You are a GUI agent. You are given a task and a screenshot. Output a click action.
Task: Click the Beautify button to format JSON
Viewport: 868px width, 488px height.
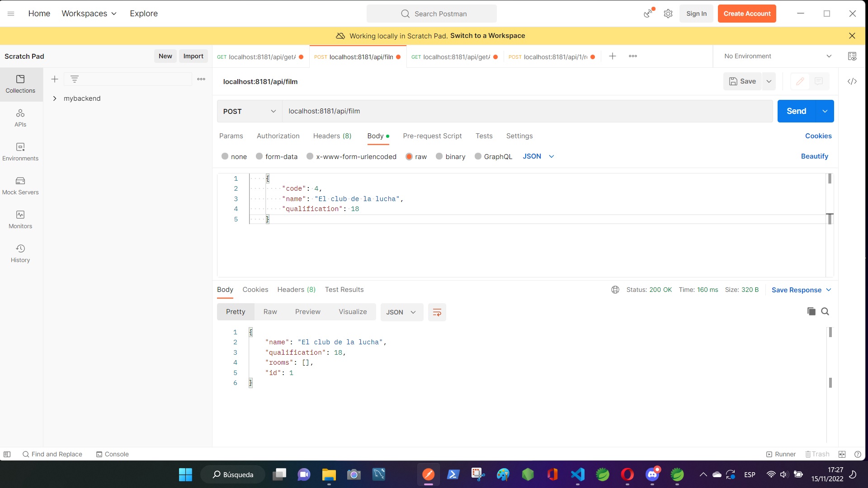pyautogui.click(x=814, y=156)
